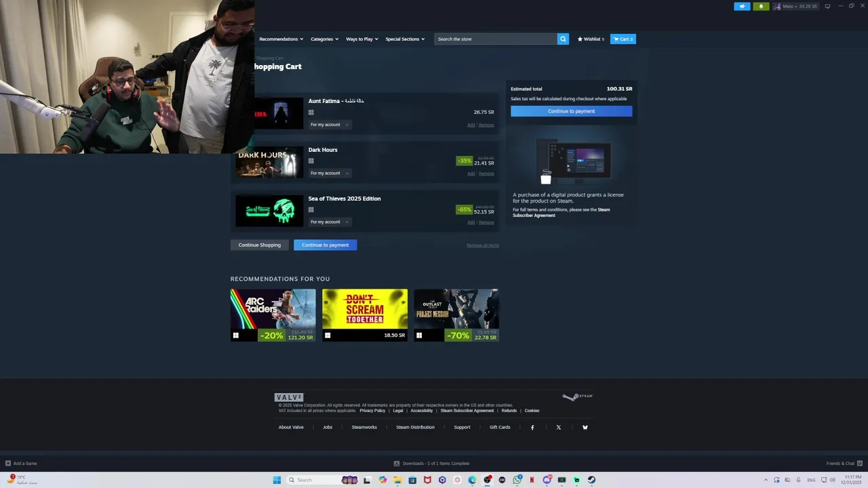Open the Windows Start menu
The height and width of the screenshot is (488, 868).
(277, 480)
